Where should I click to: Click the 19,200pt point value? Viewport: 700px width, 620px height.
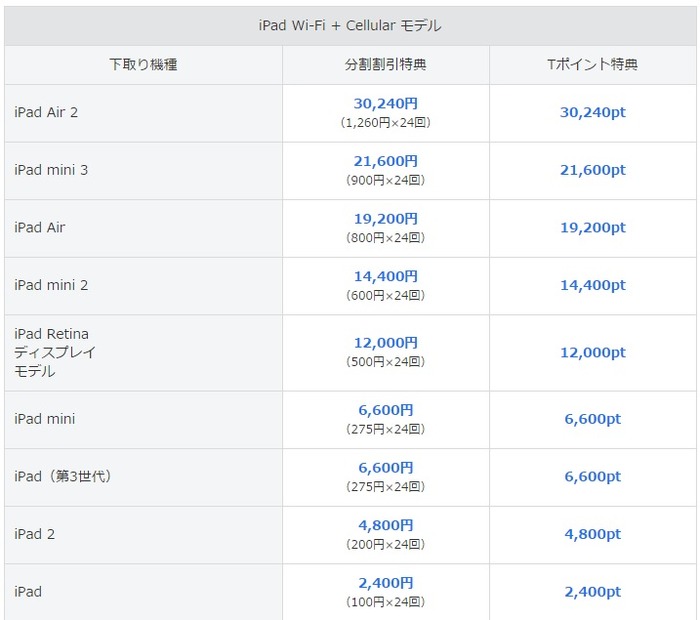593,227
